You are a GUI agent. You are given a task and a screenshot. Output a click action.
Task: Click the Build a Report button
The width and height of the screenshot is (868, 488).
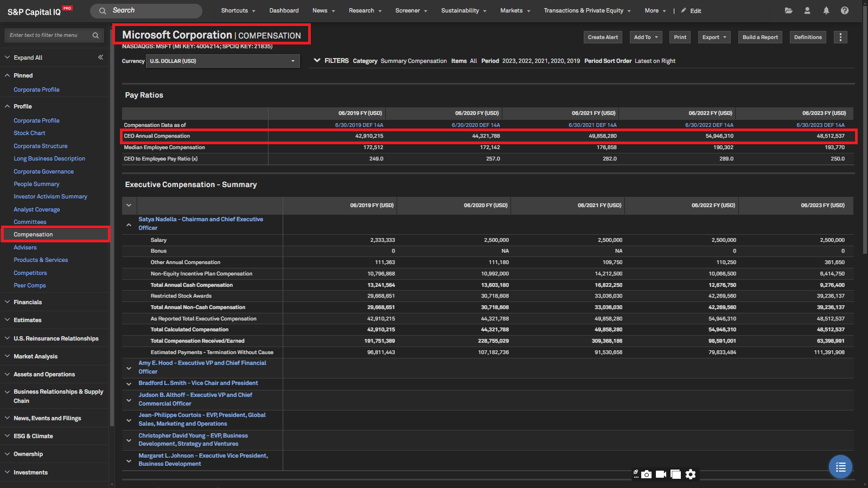(760, 37)
